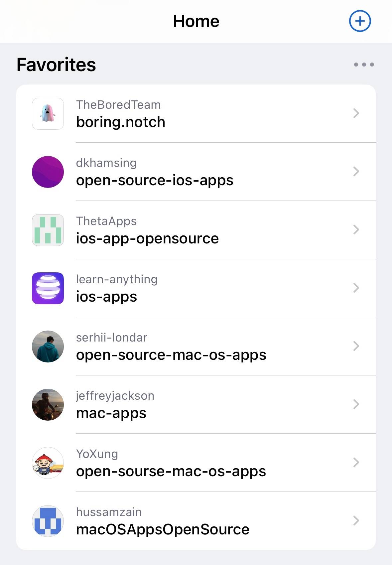Open the mac-apps repository
Viewport: 392px width, 565px height.
click(196, 404)
